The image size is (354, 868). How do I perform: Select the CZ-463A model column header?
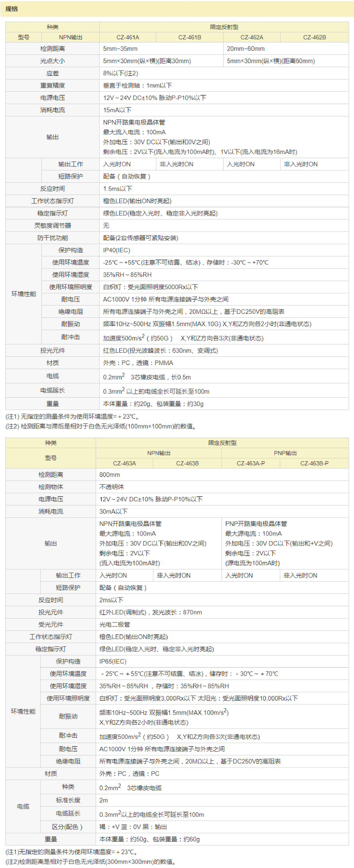pos(124,463)
